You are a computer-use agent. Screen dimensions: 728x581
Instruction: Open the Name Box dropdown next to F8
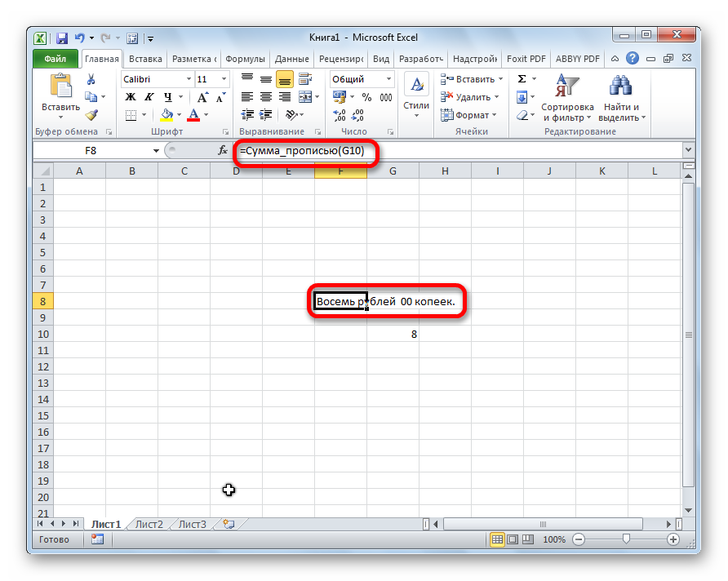157,151
